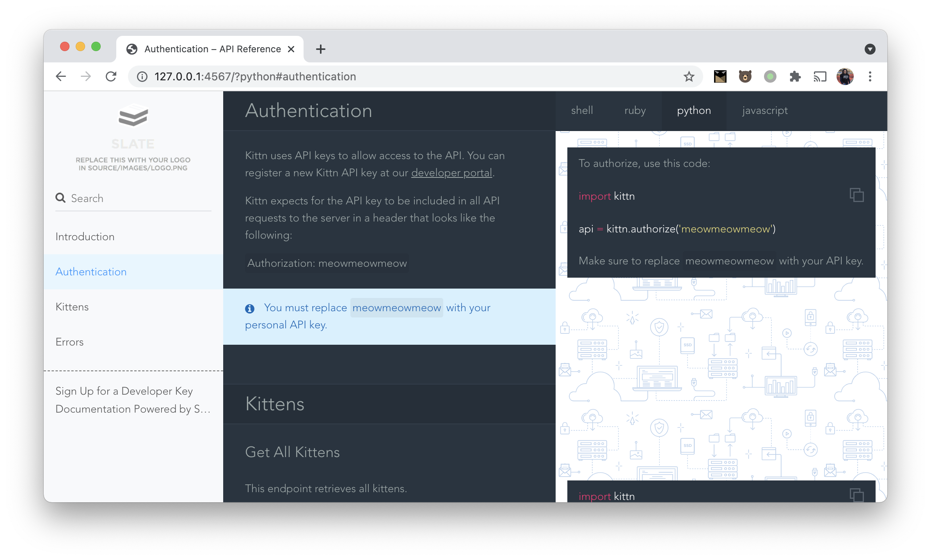
Task: Open the cast media icon
Action: point(820,76)
